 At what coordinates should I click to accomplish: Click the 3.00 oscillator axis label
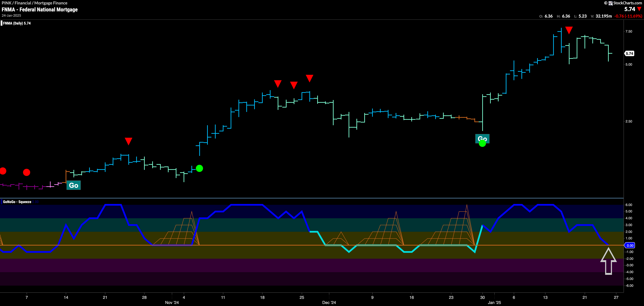(628, 225)
